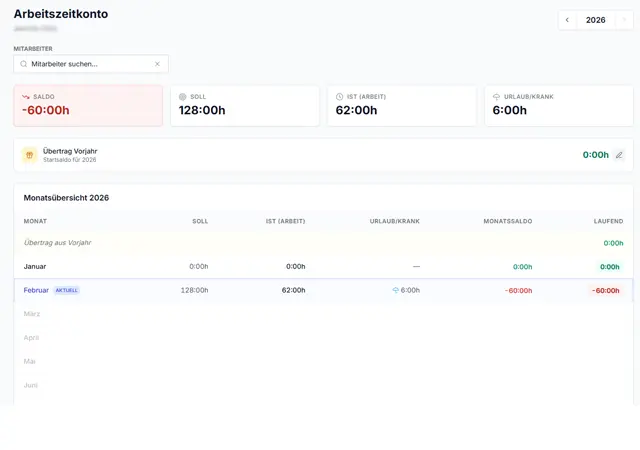Go to next year with right chevron

pos(623,20)
